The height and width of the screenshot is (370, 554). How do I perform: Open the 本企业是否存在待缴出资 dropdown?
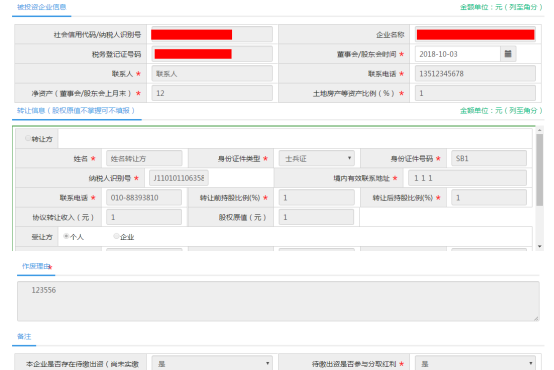pos(212,363)
